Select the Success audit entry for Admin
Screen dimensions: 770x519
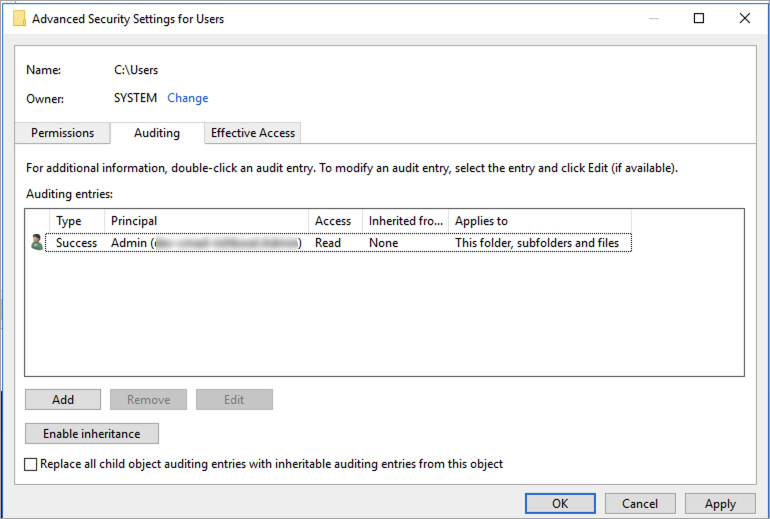[77, 243]
